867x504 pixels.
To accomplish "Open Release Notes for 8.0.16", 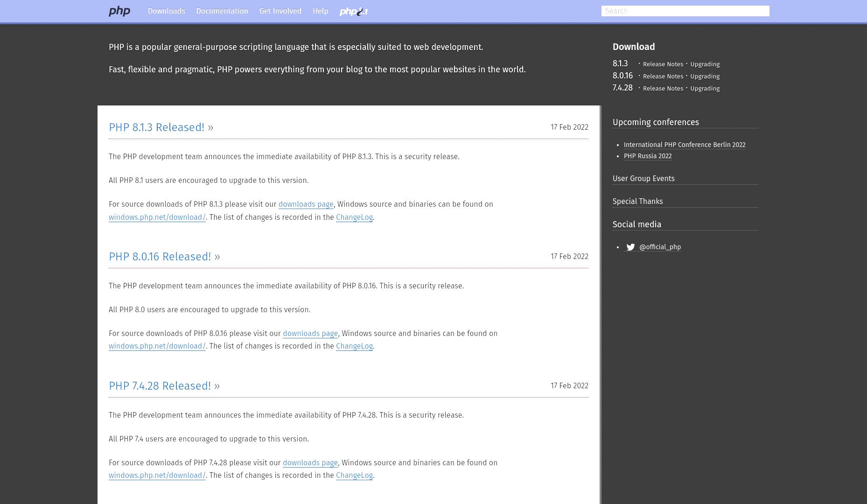I will click(x=663, y=76).
